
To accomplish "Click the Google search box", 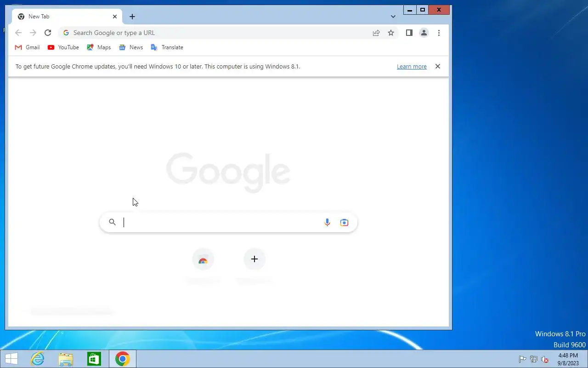I will tap(228, 222).
